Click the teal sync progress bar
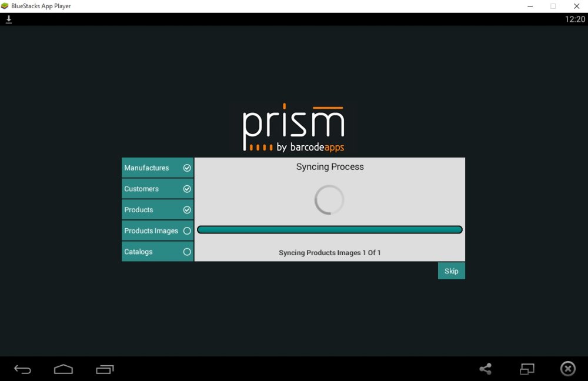The image size is (588, 381). (329, 229)
